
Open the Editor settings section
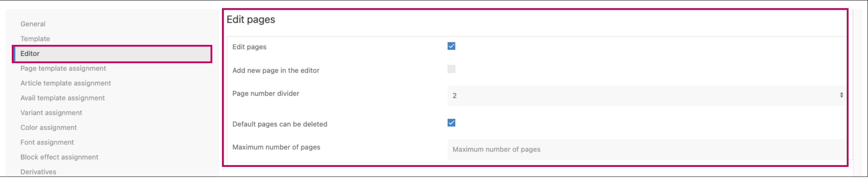click(x=30, y=54)
